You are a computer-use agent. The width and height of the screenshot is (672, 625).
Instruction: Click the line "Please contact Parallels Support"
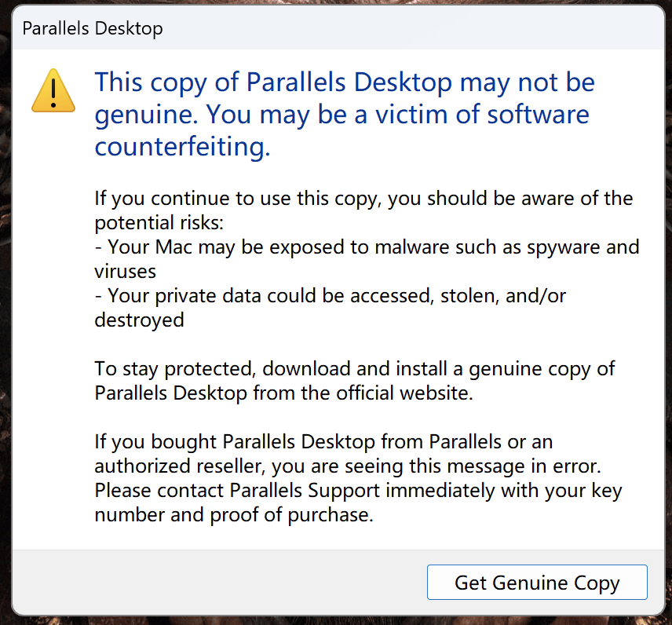pos(358,491)
